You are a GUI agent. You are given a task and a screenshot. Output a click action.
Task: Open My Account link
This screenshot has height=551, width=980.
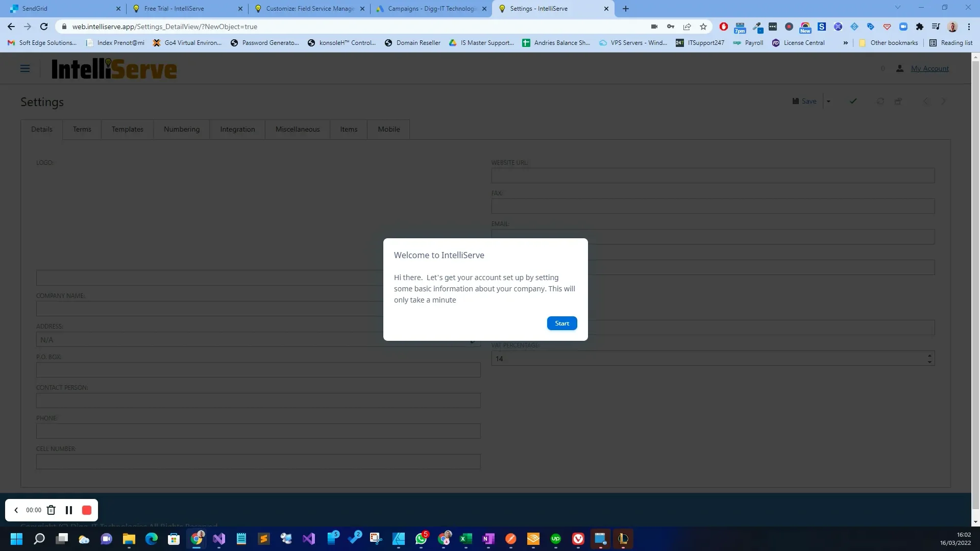pyautogui.click(x=929, y=68)
